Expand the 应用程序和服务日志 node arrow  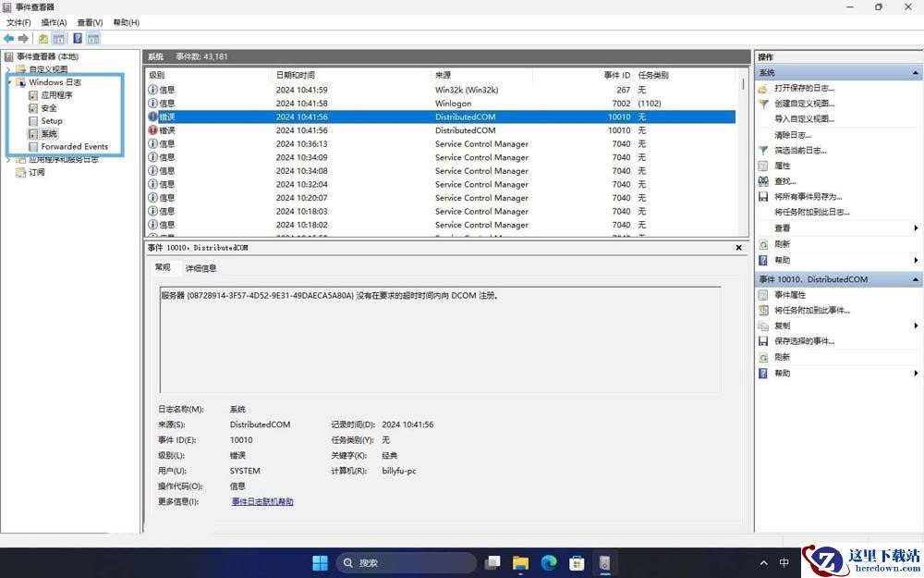8,160
